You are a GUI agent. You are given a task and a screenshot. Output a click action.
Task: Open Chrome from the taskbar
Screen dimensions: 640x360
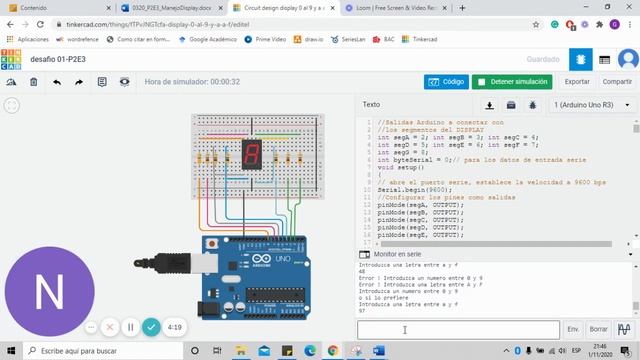[333, 351]
